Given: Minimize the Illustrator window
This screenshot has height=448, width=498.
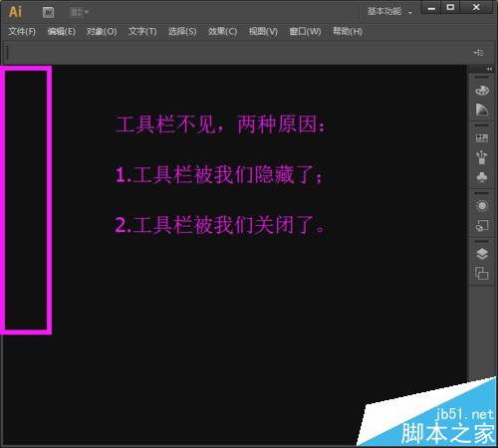Looking at the screenshot, I should pyautogui.click(x=431, y=8).
